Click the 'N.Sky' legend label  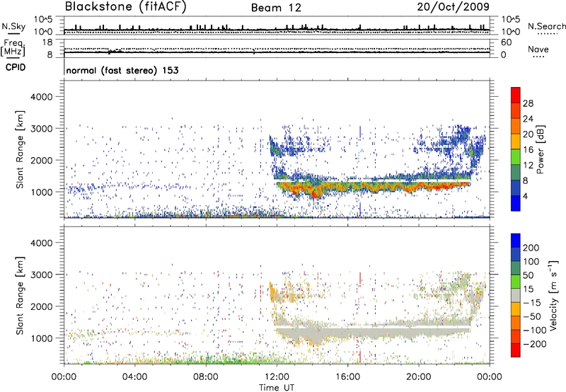tap(13, 26)
